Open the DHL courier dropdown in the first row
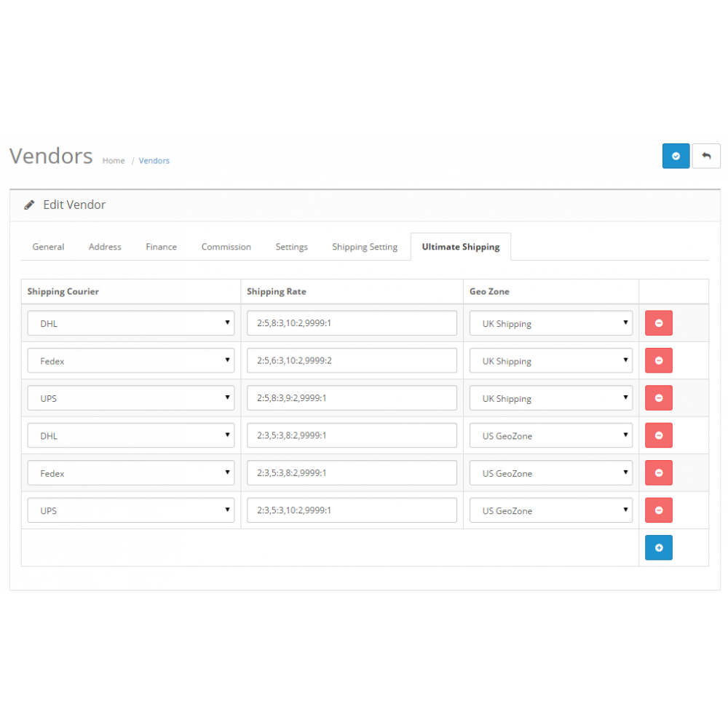 pyautogui.click(x=130, y=323)
